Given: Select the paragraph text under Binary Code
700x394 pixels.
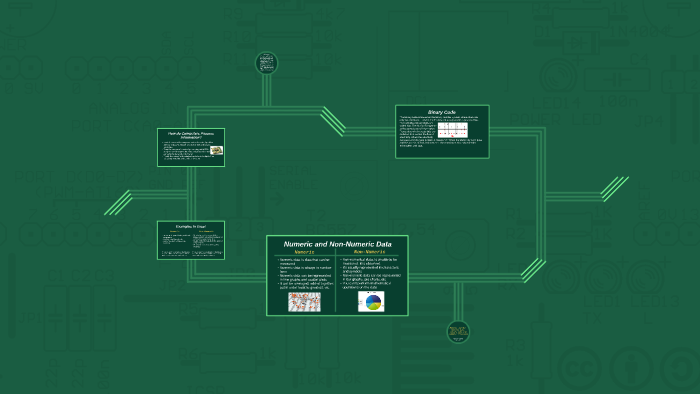Looking at the screenshot, I should (441, 132).
